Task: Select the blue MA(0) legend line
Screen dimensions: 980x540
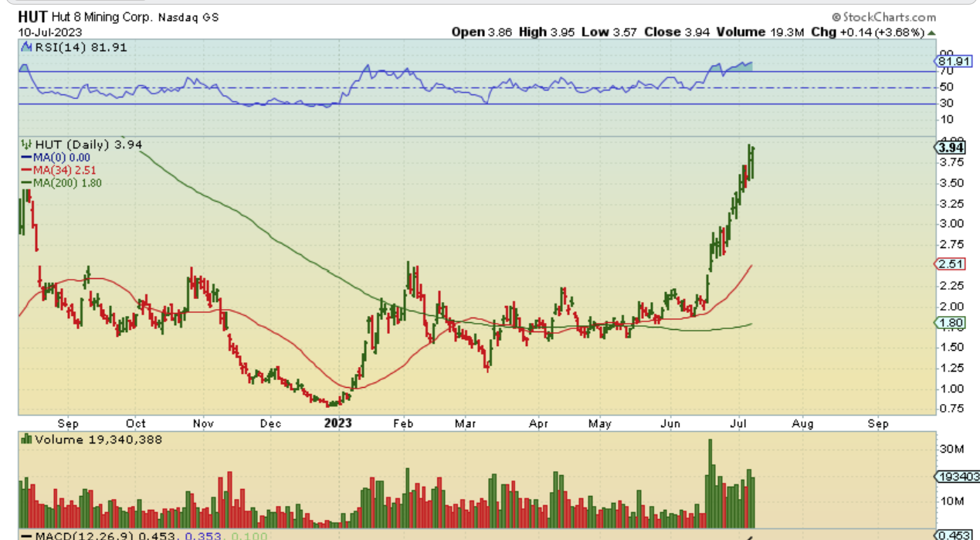Action: pos(25,157)
